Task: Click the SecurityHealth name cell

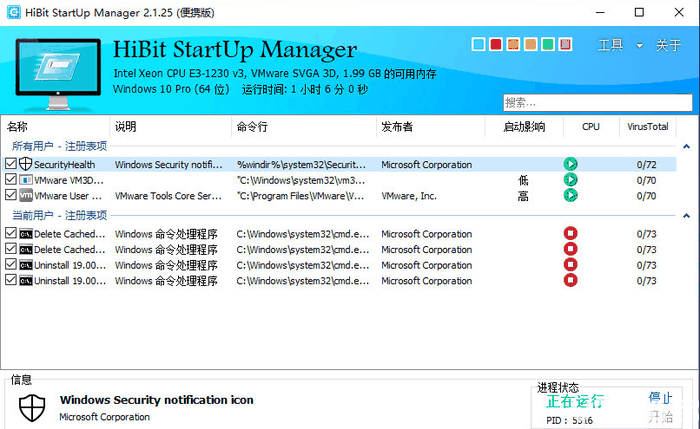Action: tap(65, 165)
